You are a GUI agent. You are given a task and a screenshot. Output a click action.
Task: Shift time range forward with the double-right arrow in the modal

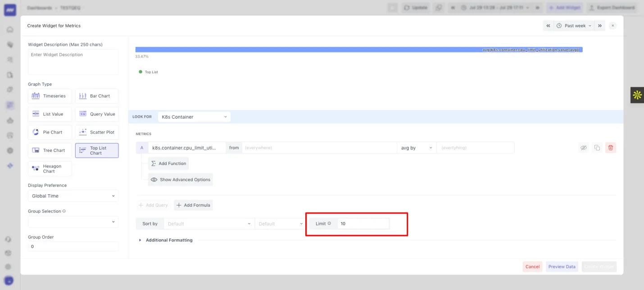(x=600, y=26)
